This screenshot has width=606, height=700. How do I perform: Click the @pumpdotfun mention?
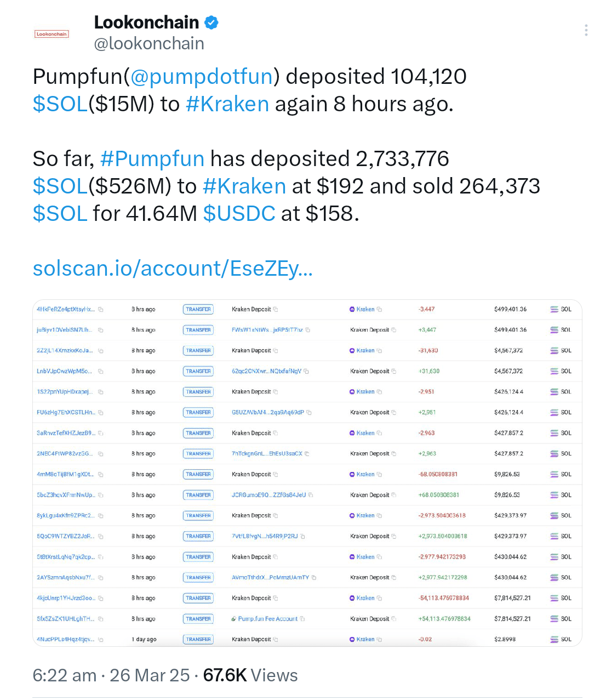pyautogui.click(x=203, y=76)
